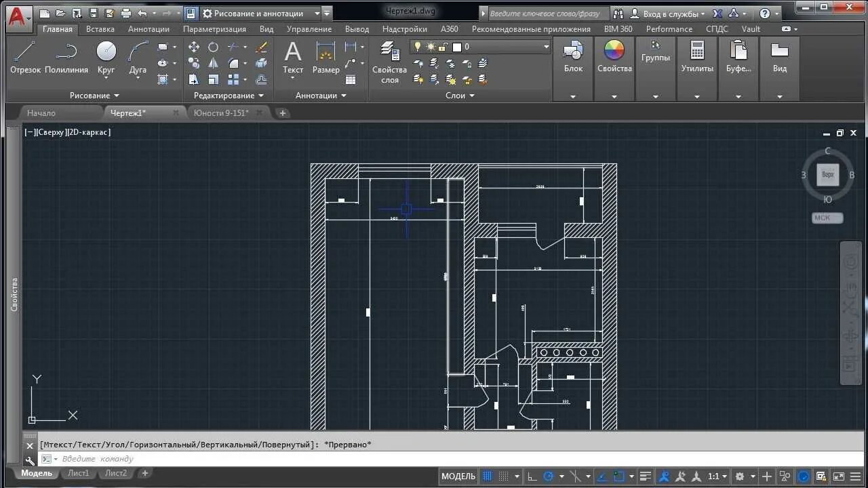Click the МОДЕЛЬ status bar button
The height and width of the screenshot is (488, 868).
coord(458,476)
